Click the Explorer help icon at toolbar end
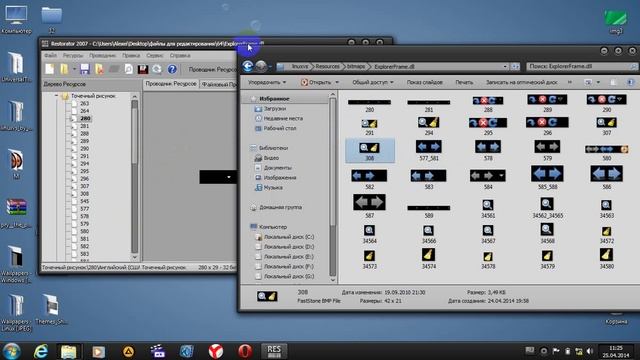This screenshot has height=360, width=640. click(631, 82)
